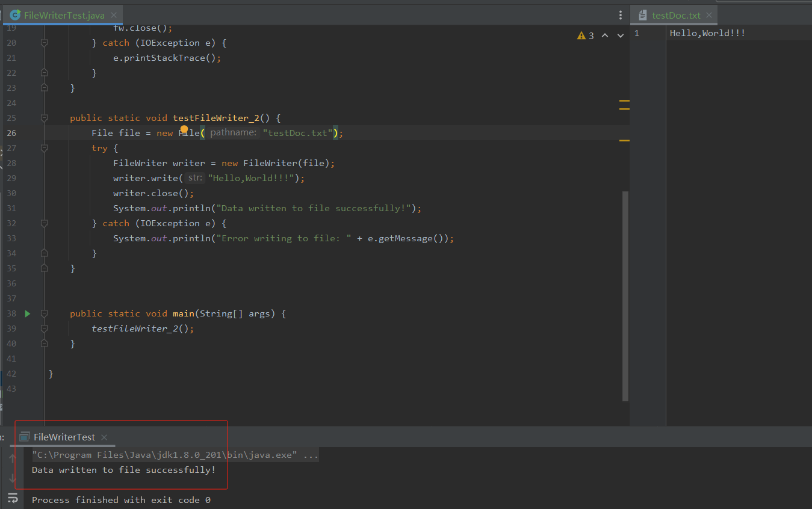Image resolution: width=812 pixels, height=509 pixels.
Task: Select the FileWriterTest run tab
Action: click(64, 437)
